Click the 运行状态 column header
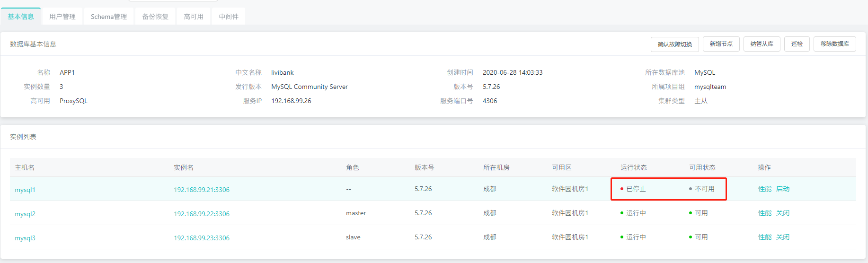 coord(634,167)
